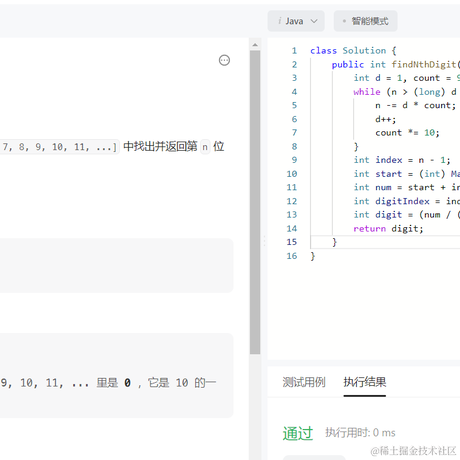Screen dimensions: 460x460
Task: Click line number 15 in editor
Action: pos(292,242)
